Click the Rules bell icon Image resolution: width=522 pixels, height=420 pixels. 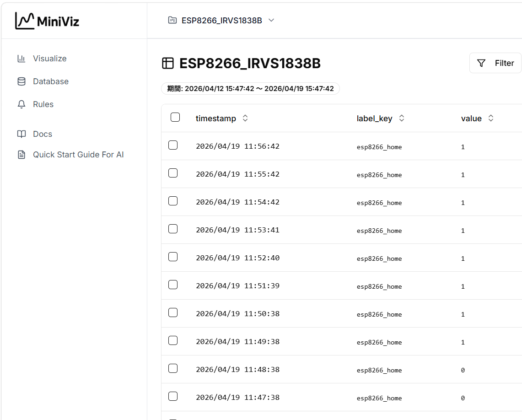(x=21, y=104)
